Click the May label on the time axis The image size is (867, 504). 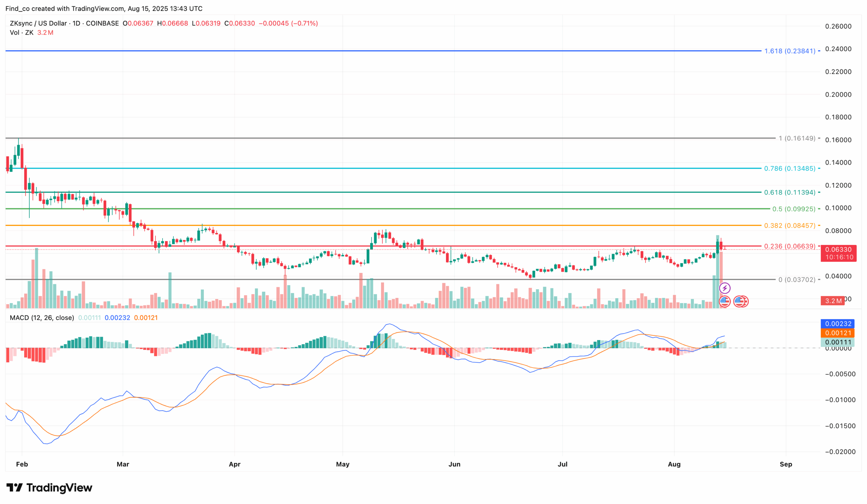pos(343,464)
